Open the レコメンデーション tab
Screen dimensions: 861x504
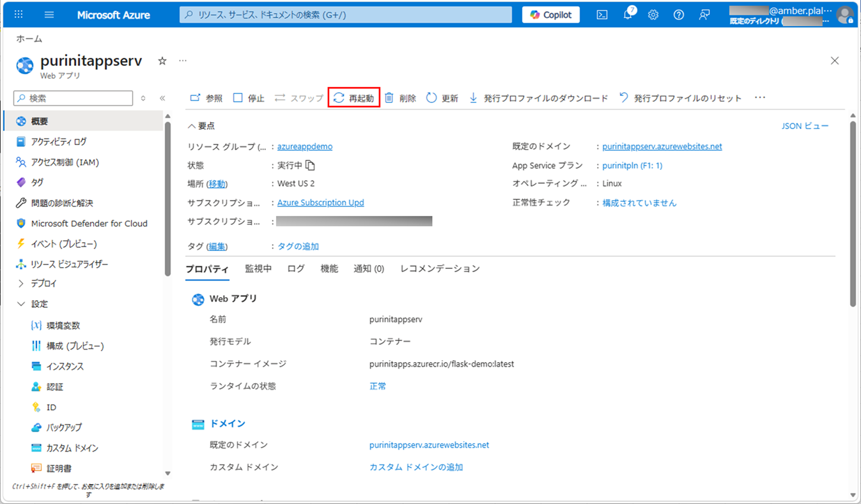point(440,268)
